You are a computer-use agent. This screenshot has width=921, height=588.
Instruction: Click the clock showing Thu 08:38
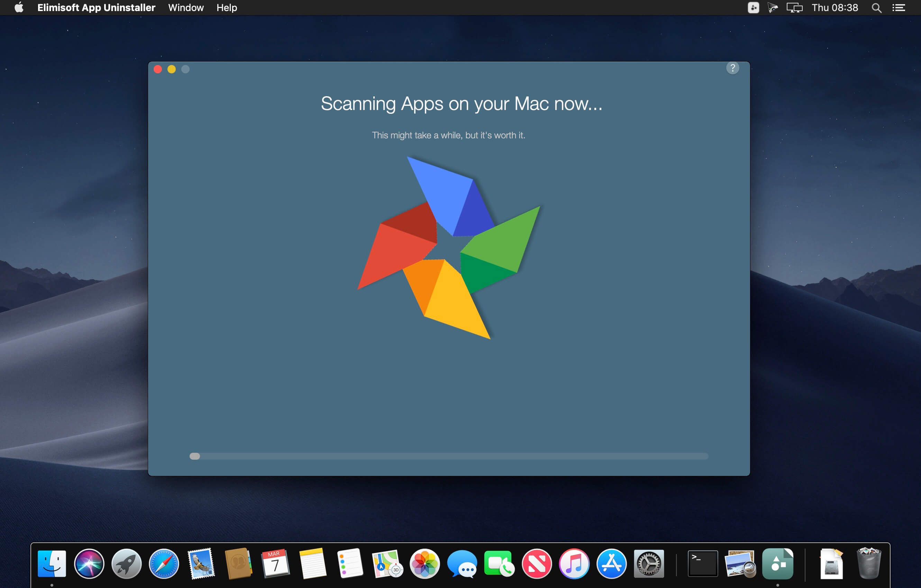(x=835, y=8)
